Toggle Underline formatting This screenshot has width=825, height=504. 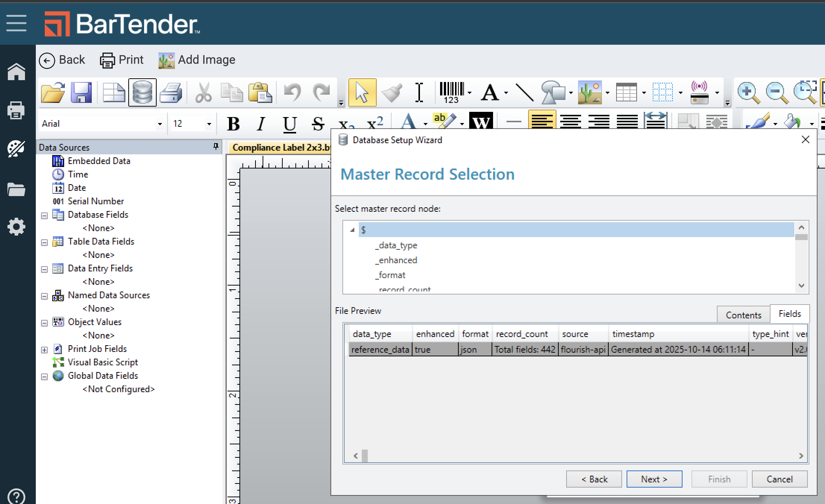pyautogui.click(x=289, y=124)
